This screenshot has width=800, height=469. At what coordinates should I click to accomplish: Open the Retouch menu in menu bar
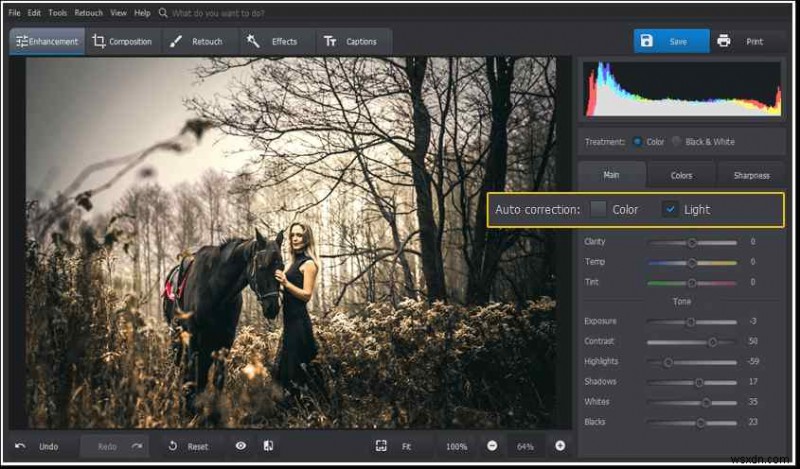coord(88,13)
